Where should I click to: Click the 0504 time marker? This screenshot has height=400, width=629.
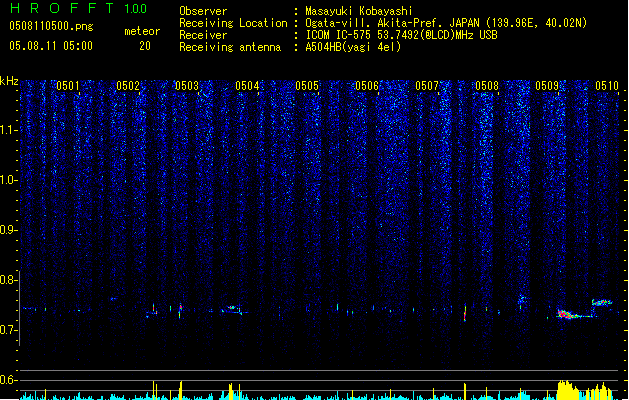click(x=247, y=86)
